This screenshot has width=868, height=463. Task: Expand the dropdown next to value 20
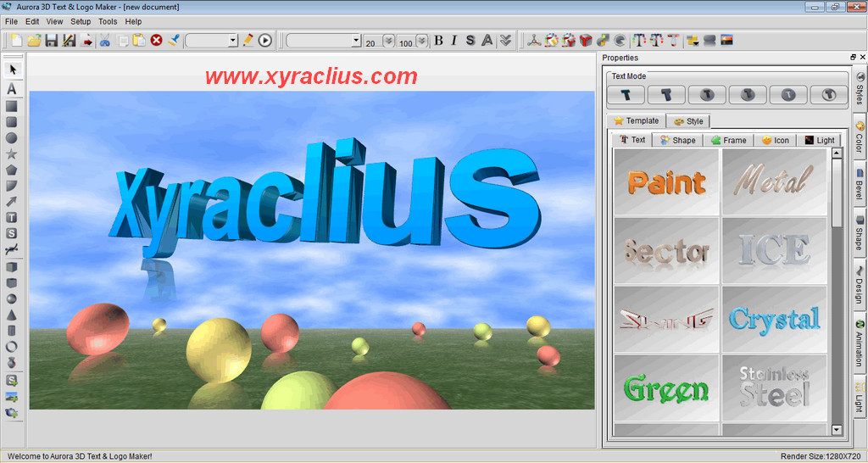(x=388, y=41)
